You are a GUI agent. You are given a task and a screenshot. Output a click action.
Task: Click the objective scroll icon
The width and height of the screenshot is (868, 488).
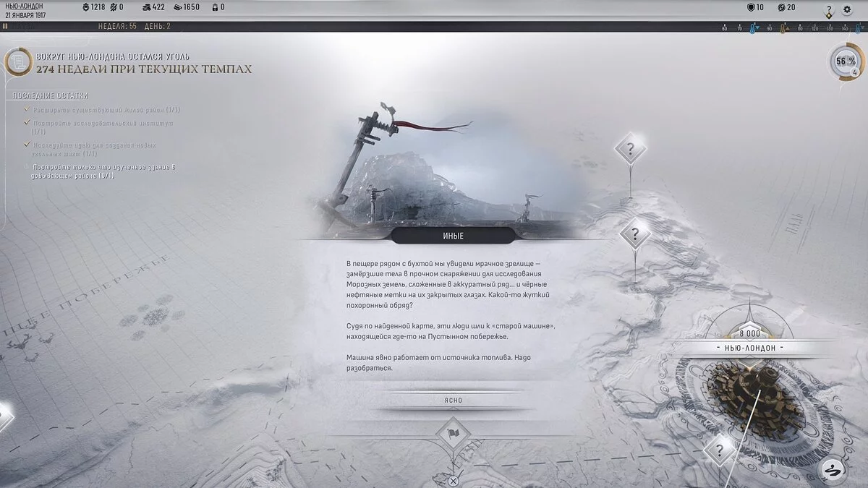17,62
